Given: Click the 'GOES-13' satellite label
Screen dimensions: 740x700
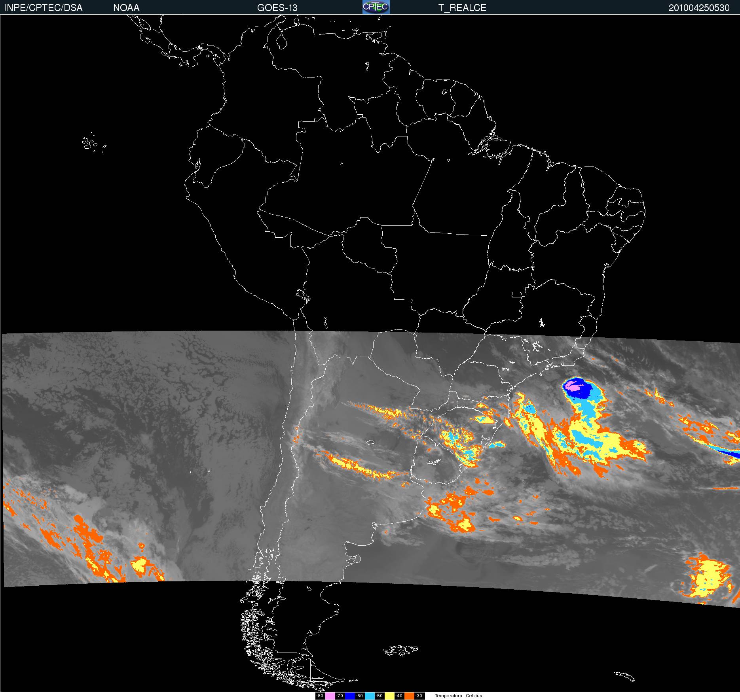Looking at the screenshot, I should (x=277, y=8).
